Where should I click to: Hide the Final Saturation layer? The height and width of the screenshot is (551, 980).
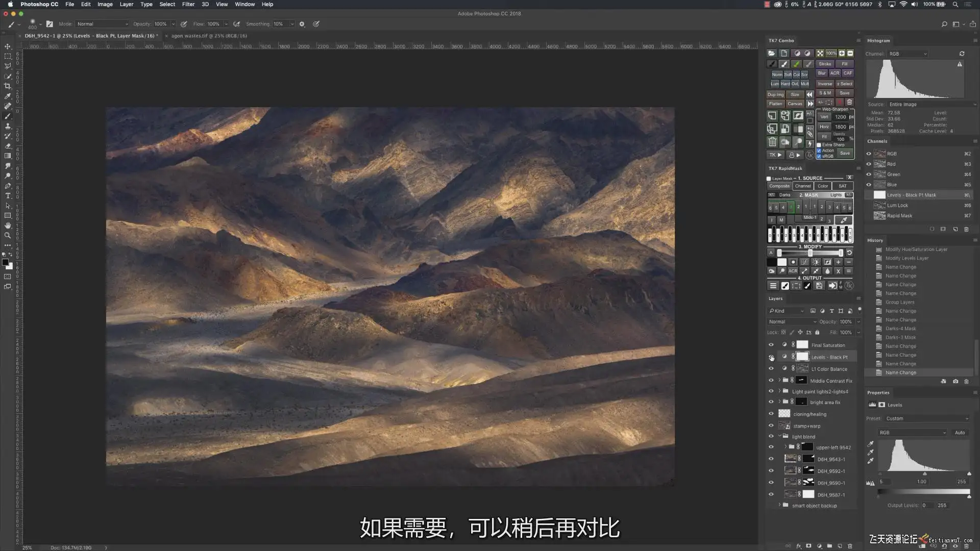[x=771, y=345]
